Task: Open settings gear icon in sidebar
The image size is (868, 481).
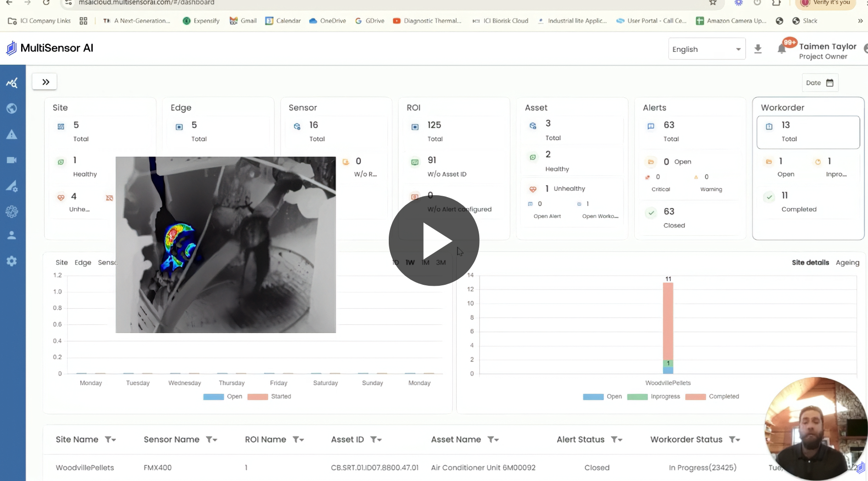Action: tap(12, 261)
